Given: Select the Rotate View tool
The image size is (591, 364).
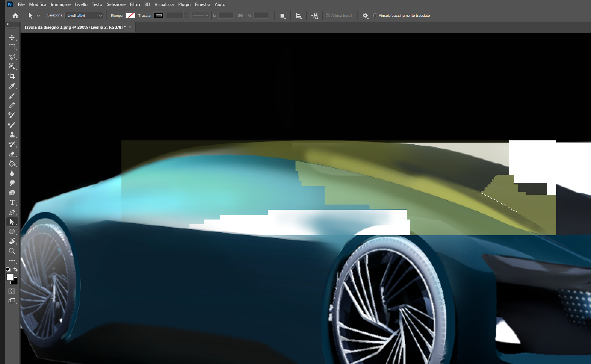Looking at the screenshot, I should [x=12, y=241].
